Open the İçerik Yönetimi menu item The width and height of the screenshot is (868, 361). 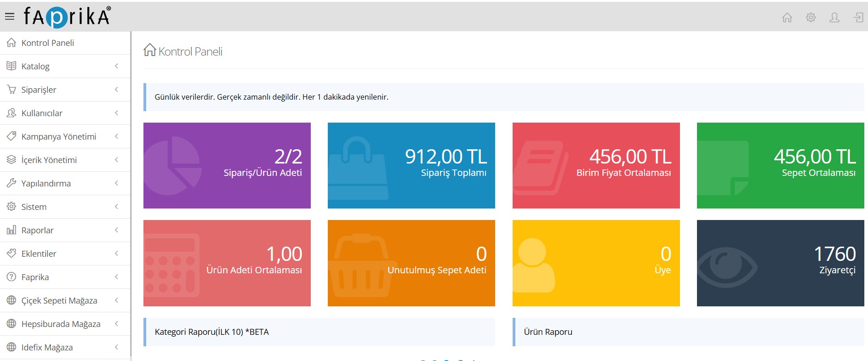65,160
